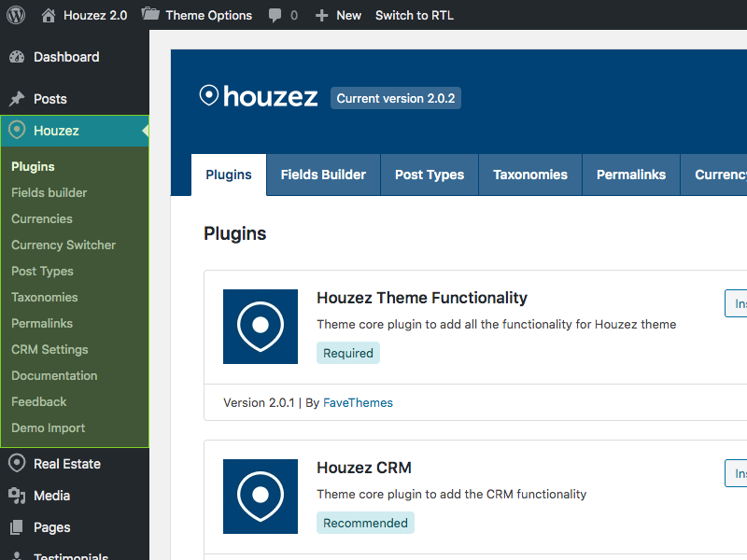
Task: Open the FaveThemes author link
Action: (358, 403)
